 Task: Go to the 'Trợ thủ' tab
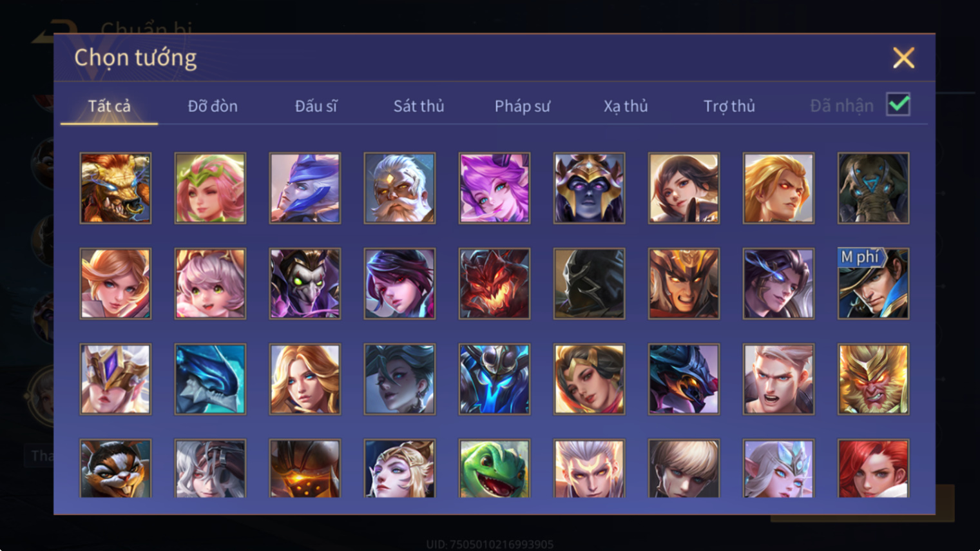729,106
